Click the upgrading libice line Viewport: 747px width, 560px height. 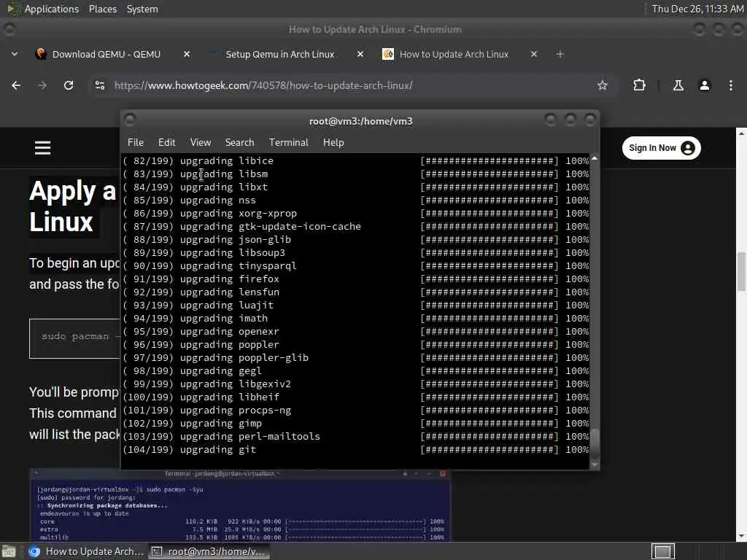click(x=356, y=161)
